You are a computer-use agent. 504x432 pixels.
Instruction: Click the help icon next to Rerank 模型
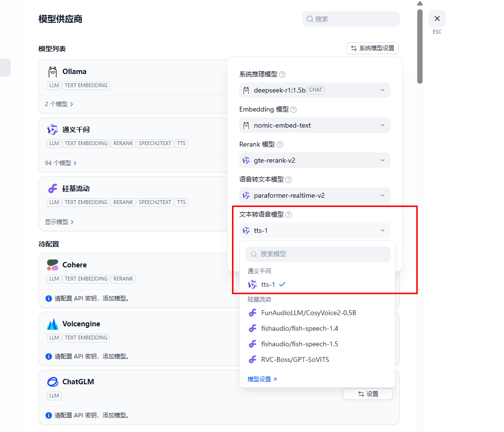(x=280, y=145)
